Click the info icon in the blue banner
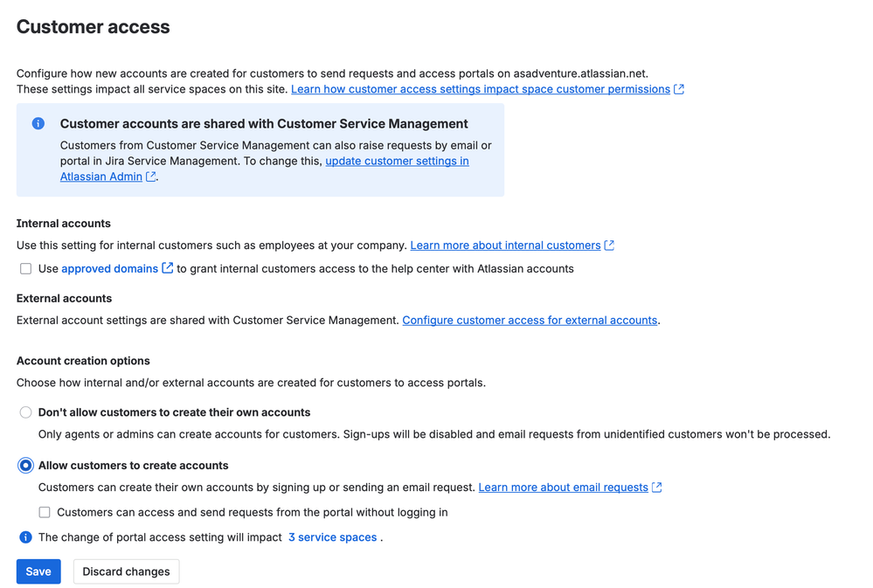 pyautogui.click(x=38, y=123)
